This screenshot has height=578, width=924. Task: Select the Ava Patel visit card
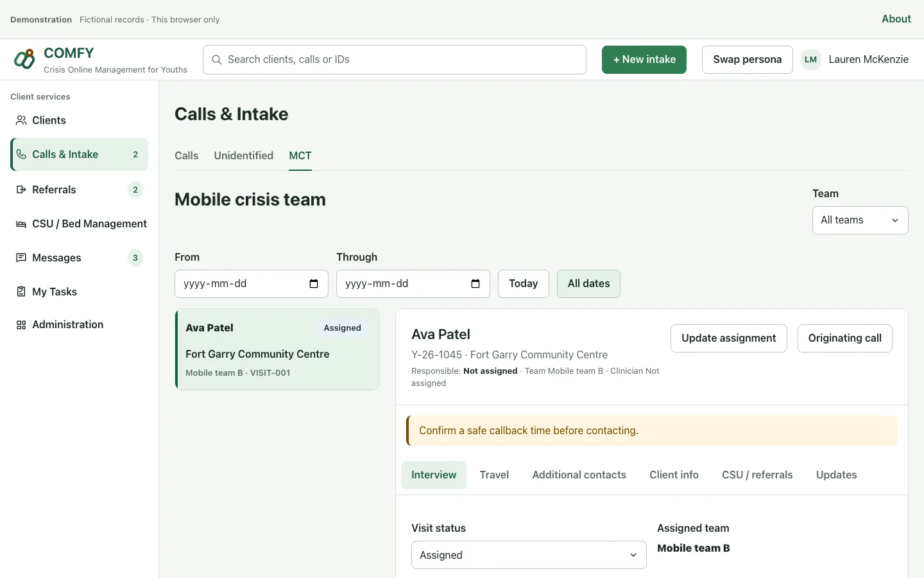pos(277,349)
